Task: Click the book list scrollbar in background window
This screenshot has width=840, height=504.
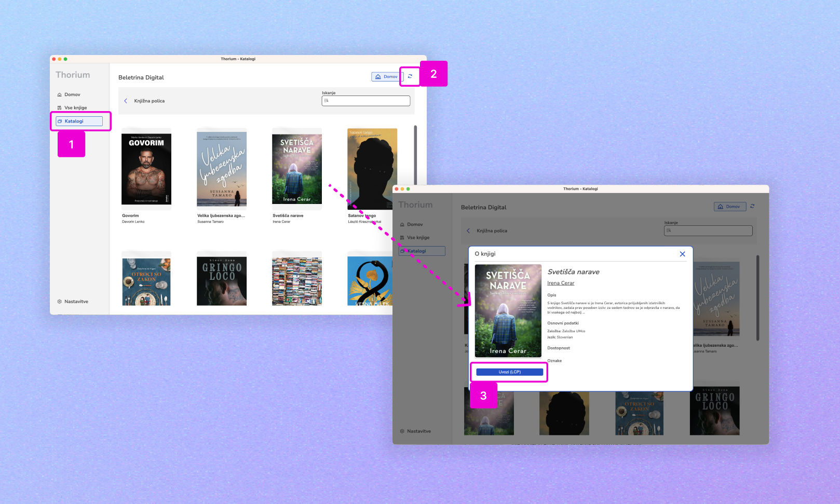Action: pos(415,155)
